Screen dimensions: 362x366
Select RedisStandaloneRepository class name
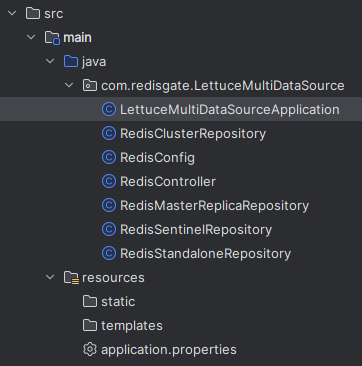pyautogui.click(x=205, y=254)
